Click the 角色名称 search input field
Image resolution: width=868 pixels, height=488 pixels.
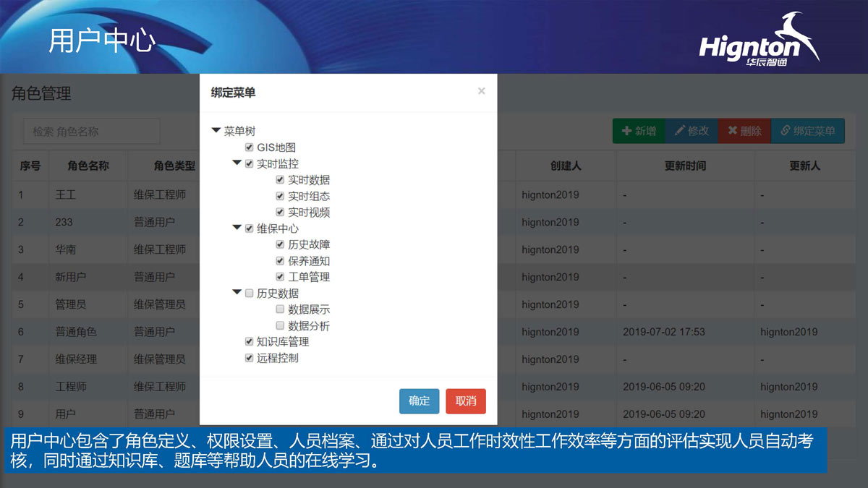(90, 131)
